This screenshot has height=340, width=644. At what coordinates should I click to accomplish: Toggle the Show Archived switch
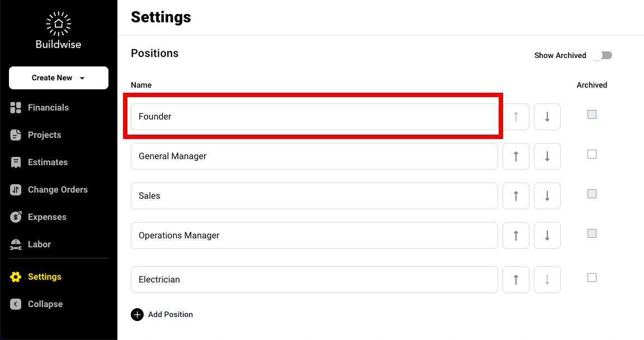(602, 55)
